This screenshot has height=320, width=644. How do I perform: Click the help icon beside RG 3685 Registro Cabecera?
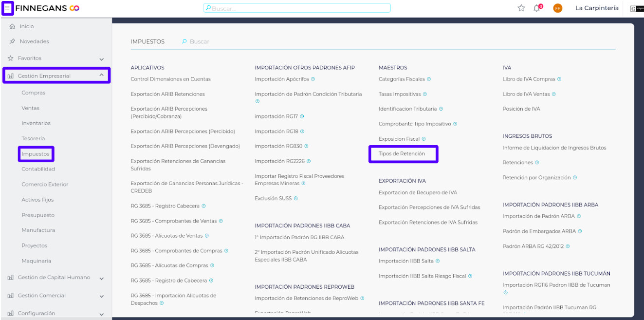[x=204, y=206]
